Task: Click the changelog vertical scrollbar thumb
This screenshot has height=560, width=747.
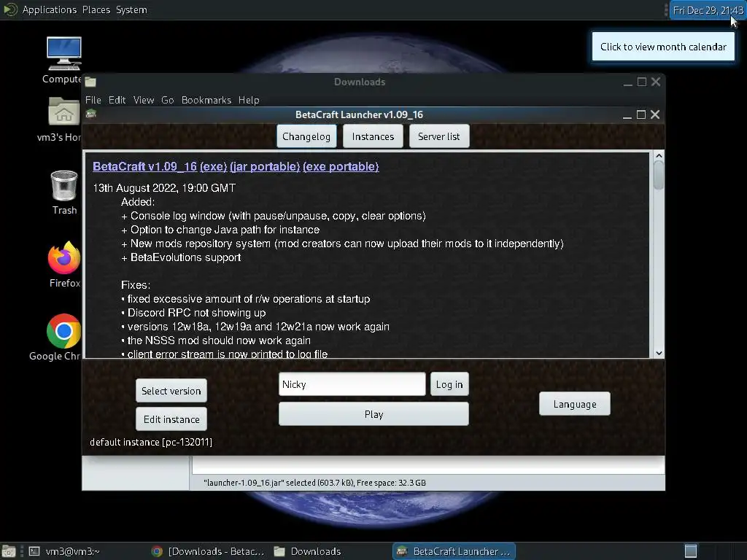Action: coord(659,175)
